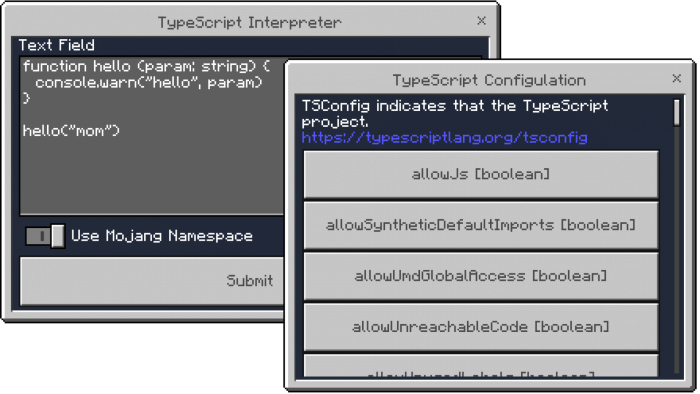Select allowUmdGlobalAccess [boolean] option

pyautogui.click(x=481, y=276)
